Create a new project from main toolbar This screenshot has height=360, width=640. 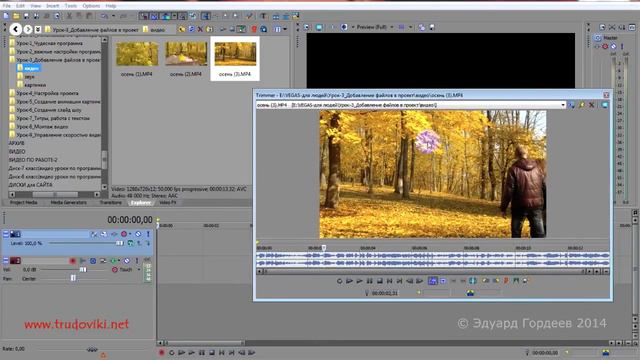(6, 16)
